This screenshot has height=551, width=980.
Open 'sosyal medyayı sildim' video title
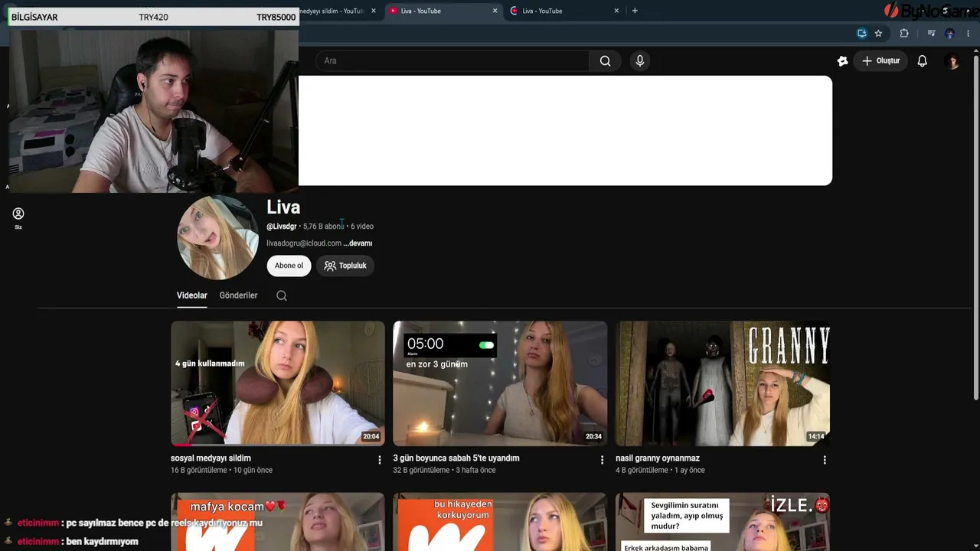tap(211, 458)
